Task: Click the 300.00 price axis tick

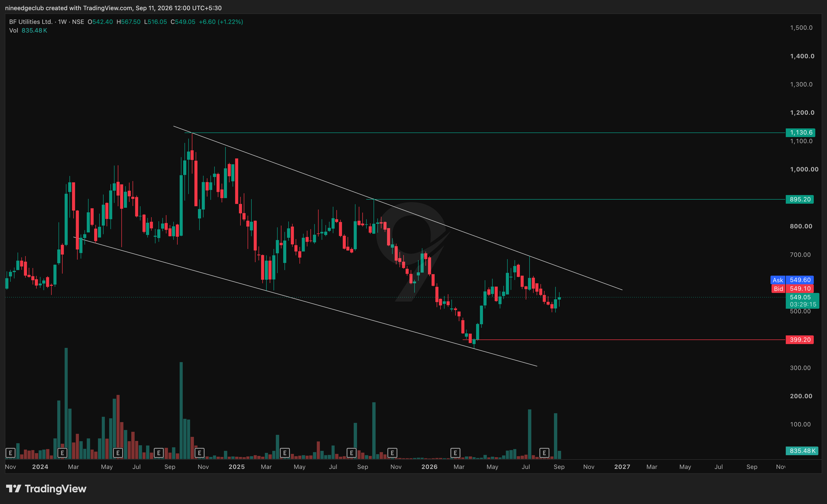Action: (800, 368)
